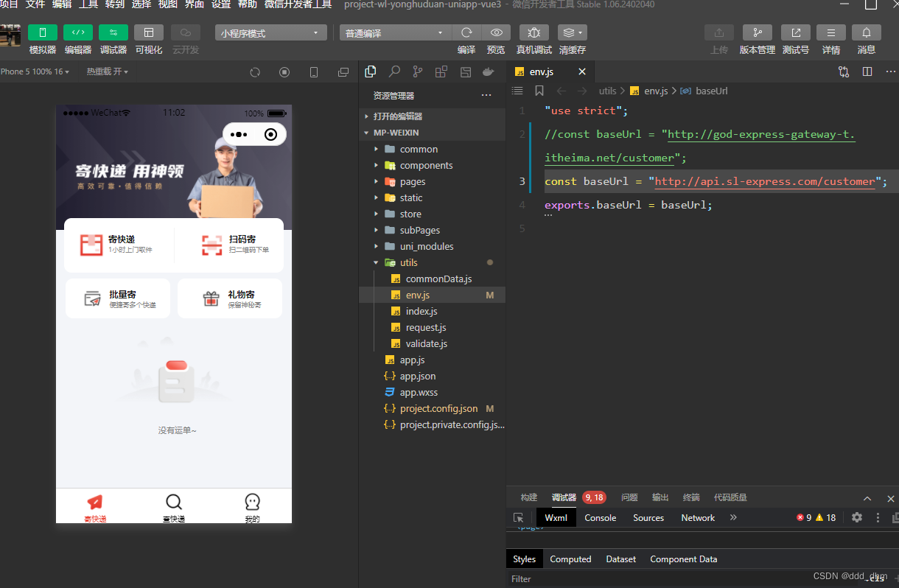Tap 寄快递 card in simulator

[119, 245]
